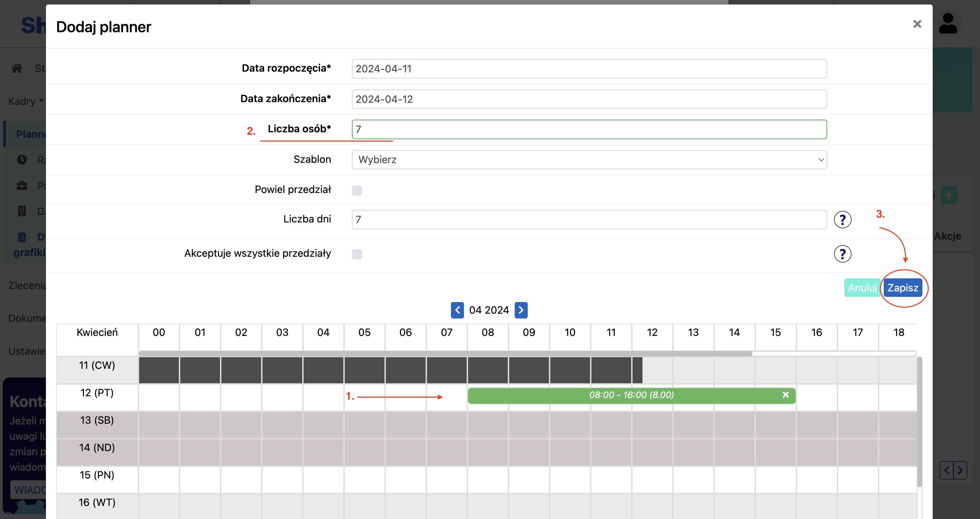Click the building icon in sidebar
Image resolution: width=980 pixels, height=519 pixels.
coord(22,211)
